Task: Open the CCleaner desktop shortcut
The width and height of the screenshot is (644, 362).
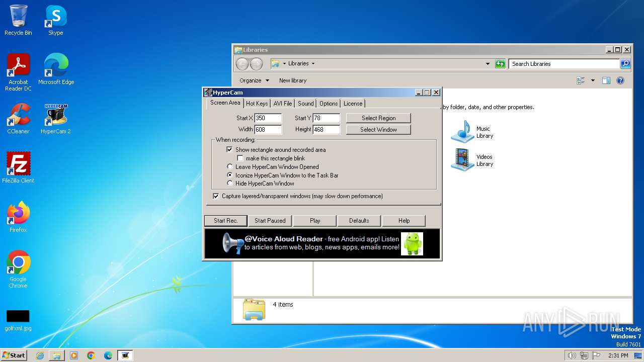Action: pyautogui.click(x=18, y=119)
